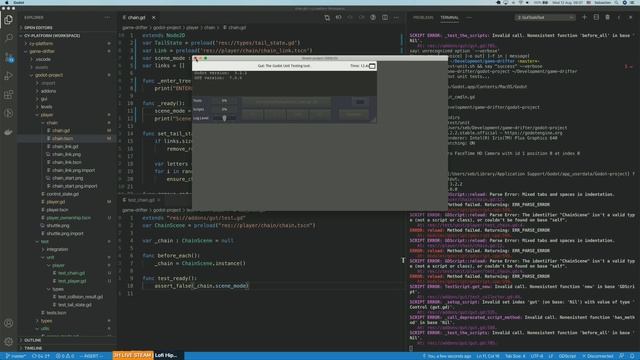Image resolution: width=640 pixels, height=360 pixels.
Task: Click the errors and warnings count in status bar
Action: coord(65,356)
